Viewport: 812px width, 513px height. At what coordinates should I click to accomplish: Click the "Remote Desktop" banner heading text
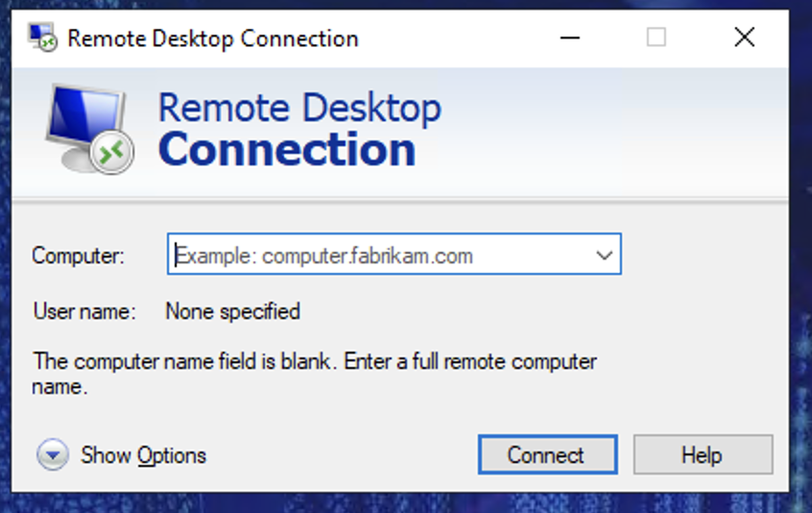(299, 108)
